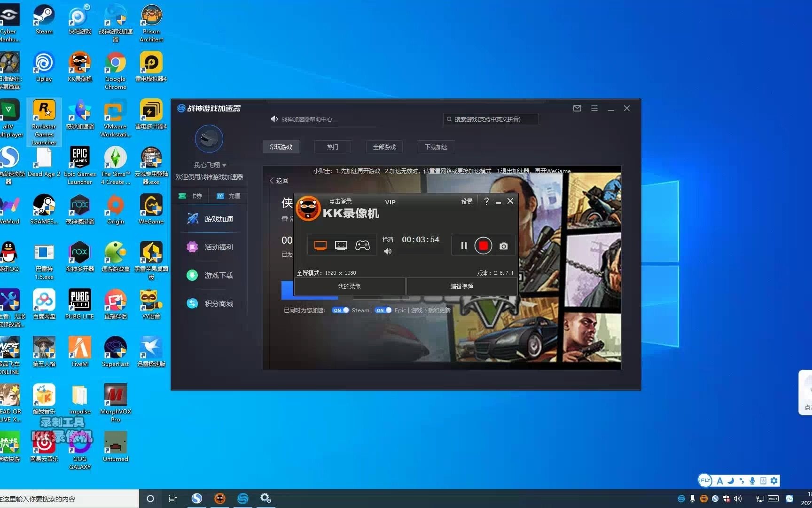812x508 pixels.
Task: Open 游戏下载 in sidebar
Action: click(x=211, y=275)
